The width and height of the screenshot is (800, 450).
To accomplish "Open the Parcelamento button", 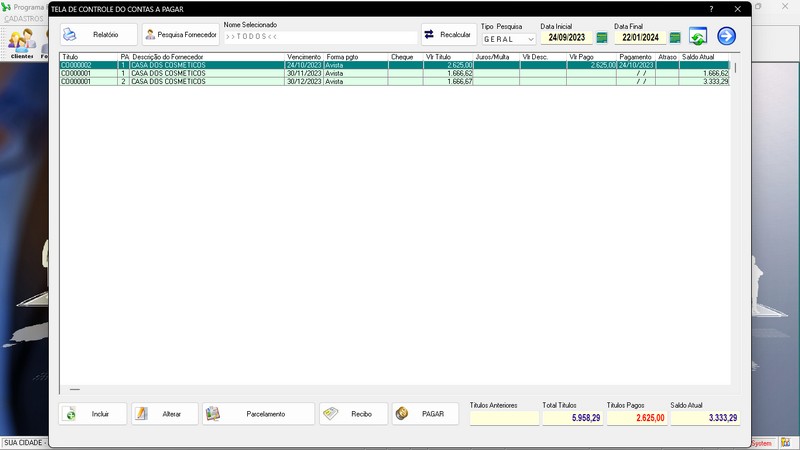I will (258, 414).
